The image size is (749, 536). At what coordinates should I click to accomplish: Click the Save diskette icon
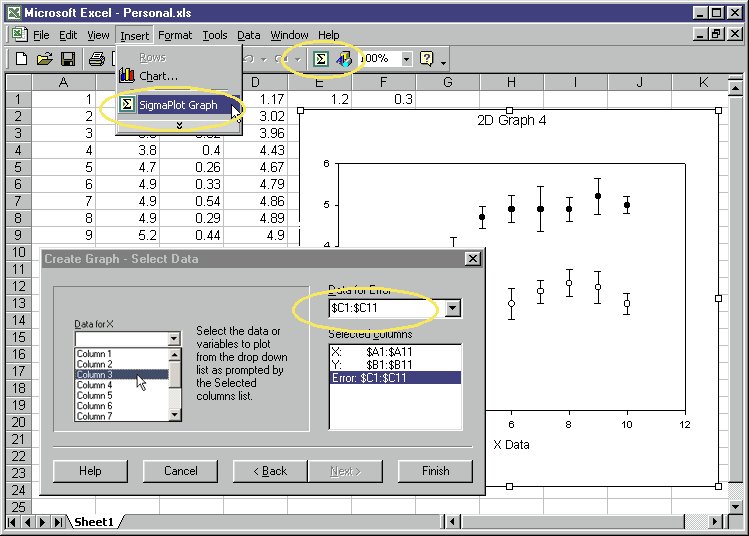(x=68, y=59)
